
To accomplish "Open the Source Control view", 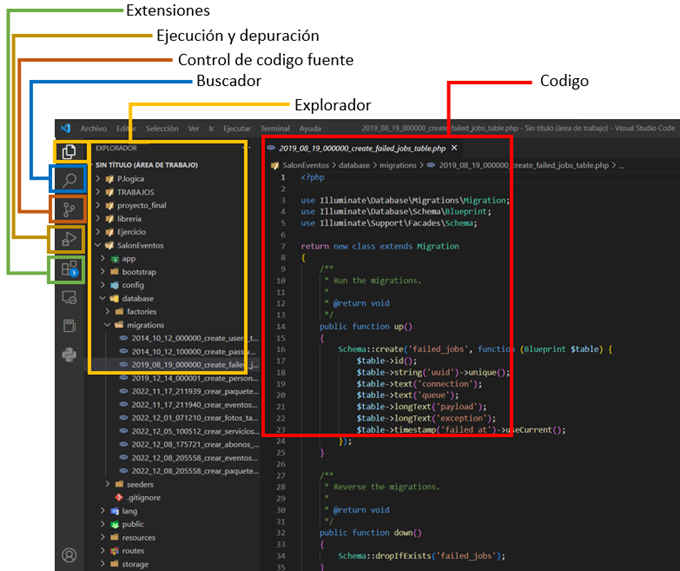I will (x=69, y=210).
